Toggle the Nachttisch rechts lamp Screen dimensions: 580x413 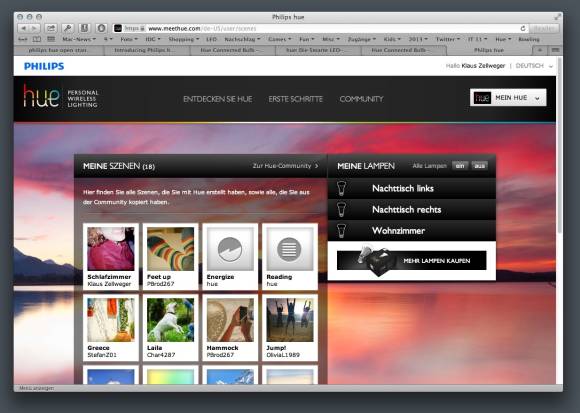coord(411,210)
